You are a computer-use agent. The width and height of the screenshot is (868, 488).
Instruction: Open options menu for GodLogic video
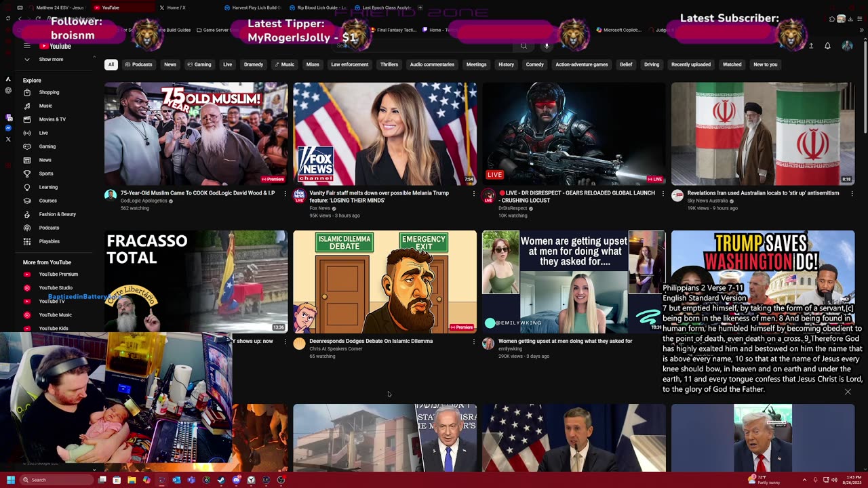click(285, 194)
